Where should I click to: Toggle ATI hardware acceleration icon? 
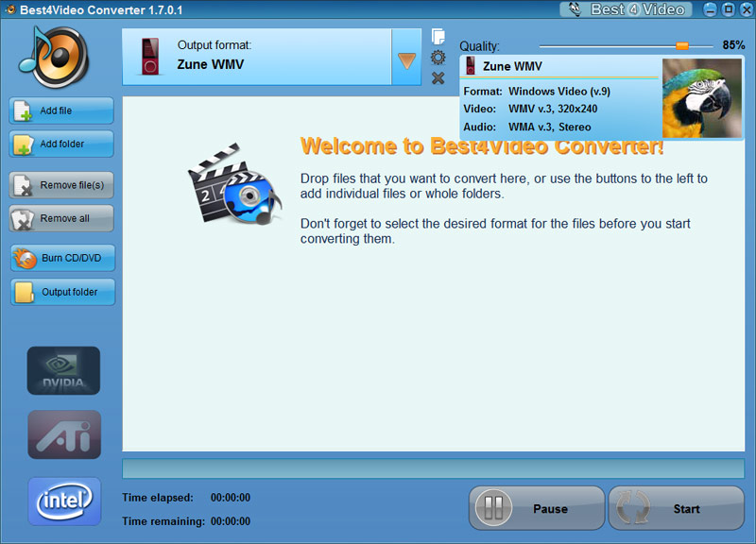click(x=64, y=434)
